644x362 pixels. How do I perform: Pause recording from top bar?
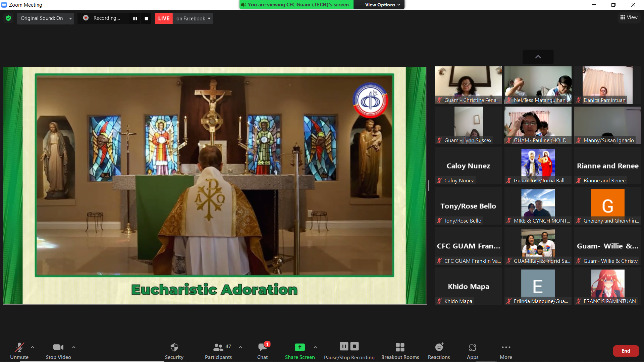point(135,18)
